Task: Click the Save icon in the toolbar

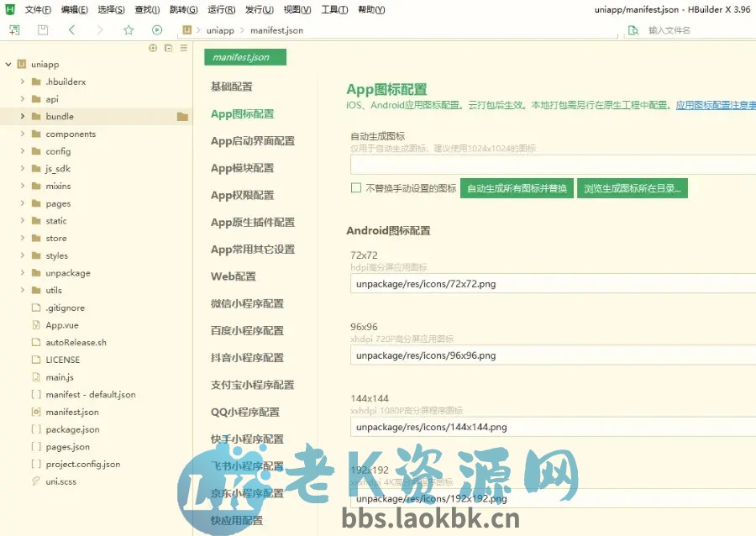Action: [42, 29]
